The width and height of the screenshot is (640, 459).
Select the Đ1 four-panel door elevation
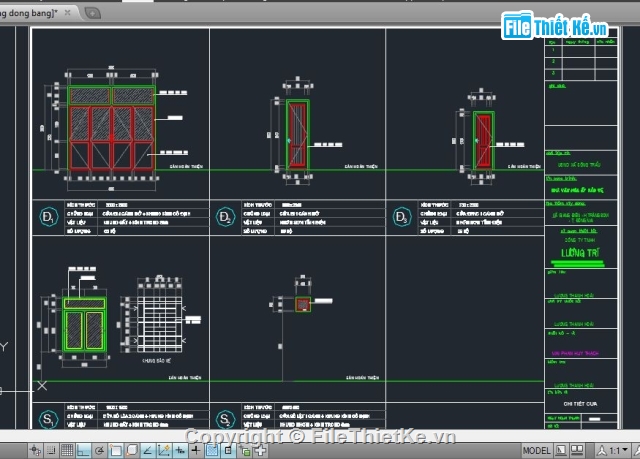111,128
